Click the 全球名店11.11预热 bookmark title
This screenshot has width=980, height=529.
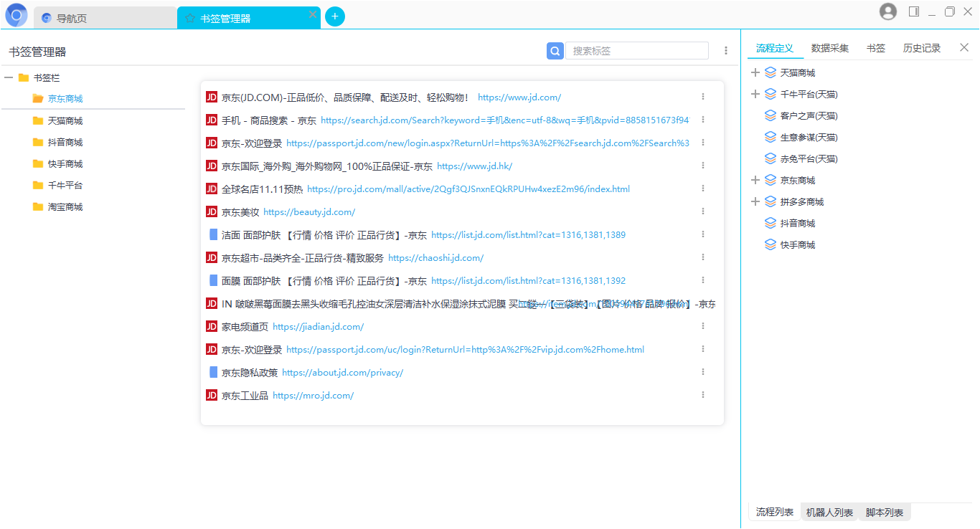coord(262,189)
